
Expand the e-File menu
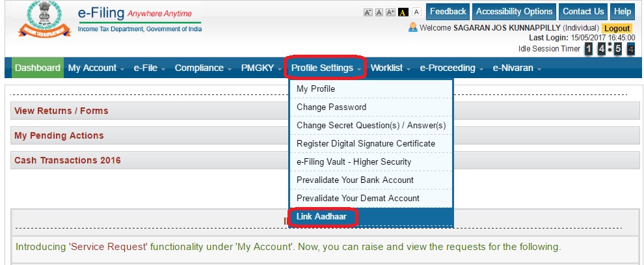(x=150, y=68)
